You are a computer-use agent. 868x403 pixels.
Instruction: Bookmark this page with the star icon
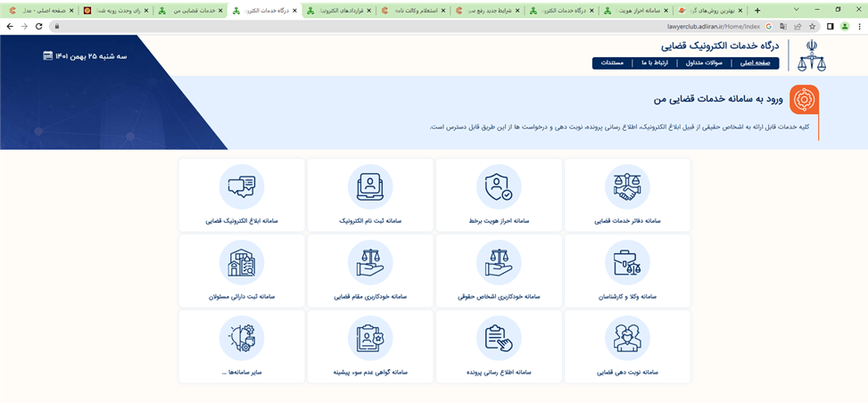[812, 26]
